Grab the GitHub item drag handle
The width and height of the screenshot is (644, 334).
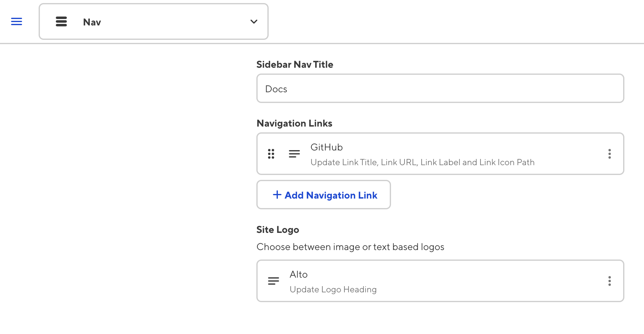[x=271, y=154]
